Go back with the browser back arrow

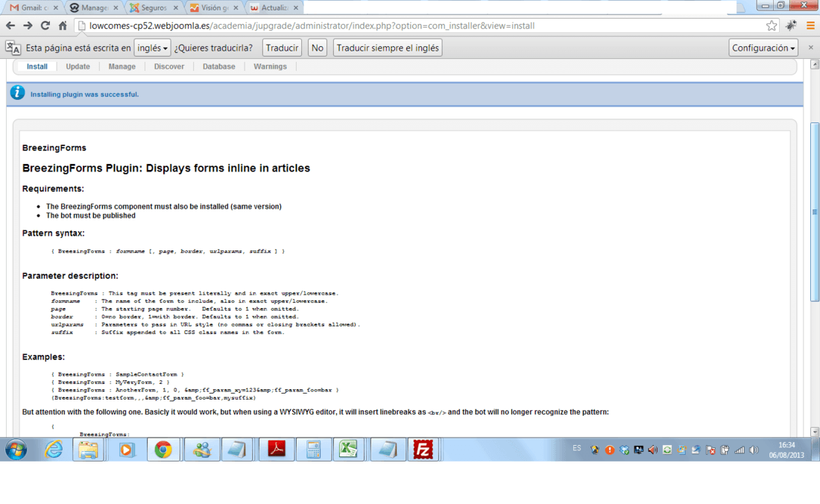pyautogui.click(x=10, y=25)
